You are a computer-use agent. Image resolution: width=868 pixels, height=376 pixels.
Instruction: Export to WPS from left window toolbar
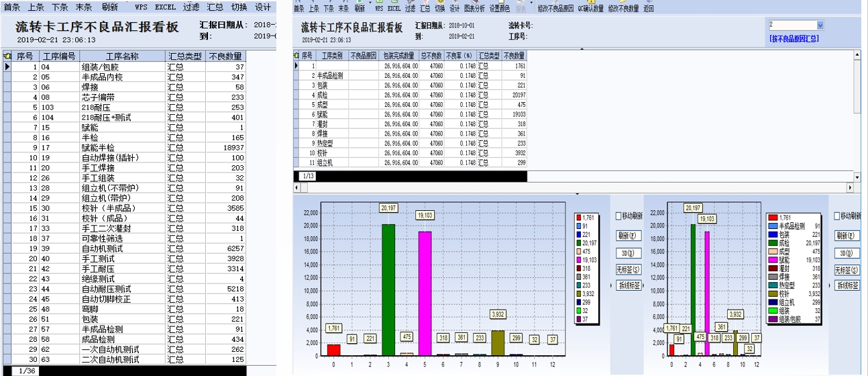click(141, 7)
